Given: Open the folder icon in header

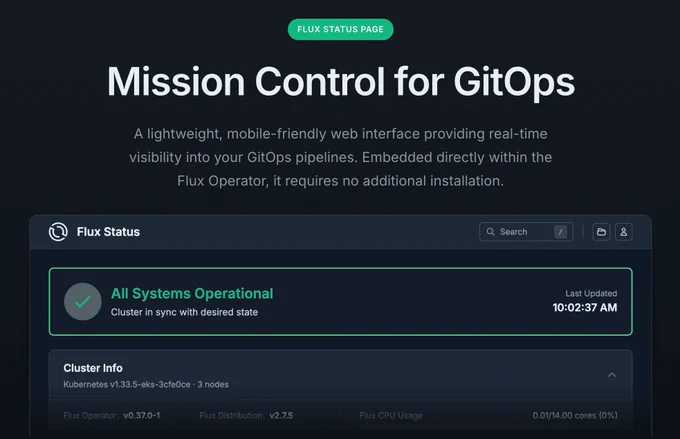Looking at the screenshot, I should (x=601, y=232).
